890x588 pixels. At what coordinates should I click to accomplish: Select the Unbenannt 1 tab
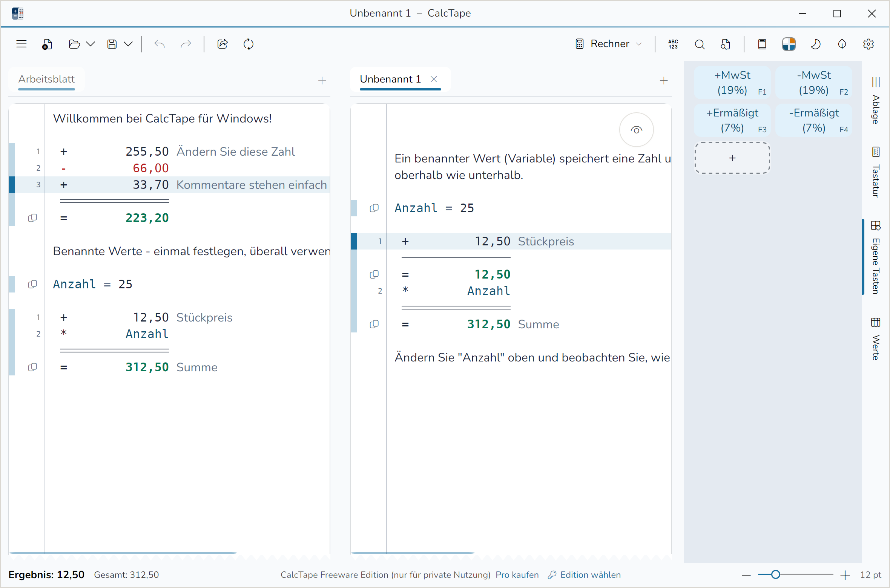[x=390, y=79]
